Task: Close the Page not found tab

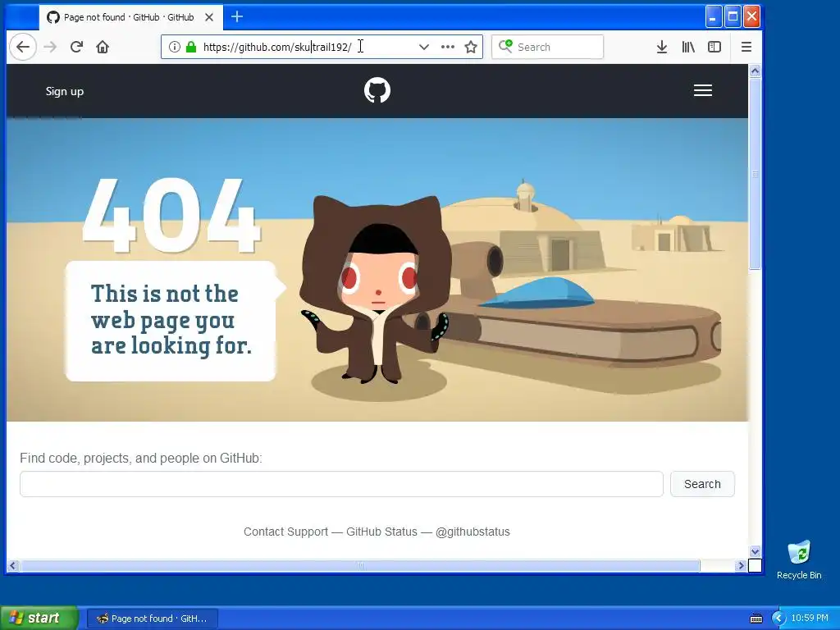Action: [209, 17]
